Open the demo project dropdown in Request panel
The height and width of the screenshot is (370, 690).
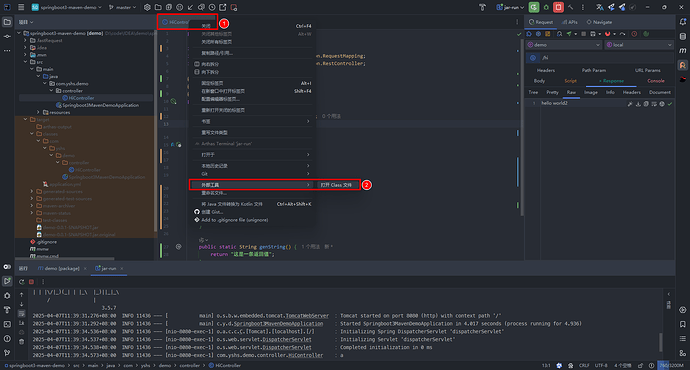564,45
